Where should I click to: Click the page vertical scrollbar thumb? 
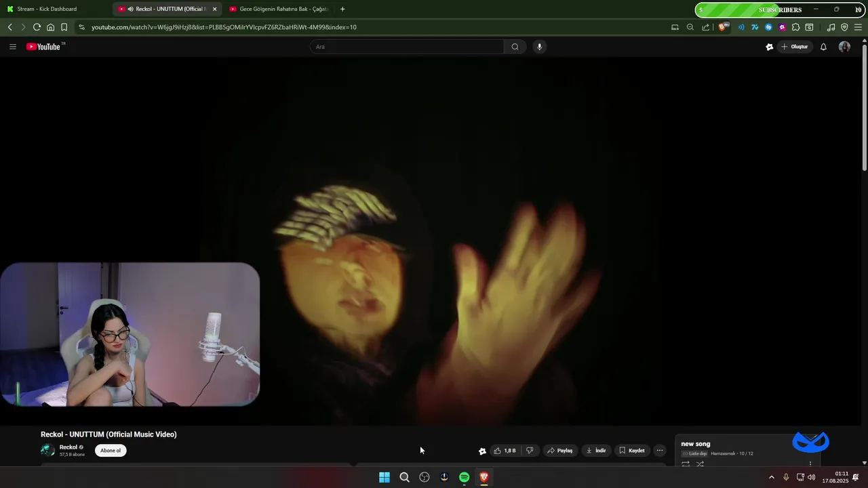tap(864, 106)
